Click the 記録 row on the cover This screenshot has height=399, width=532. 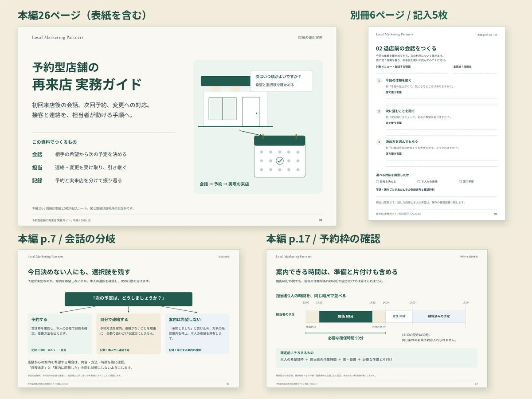point(77,180)
